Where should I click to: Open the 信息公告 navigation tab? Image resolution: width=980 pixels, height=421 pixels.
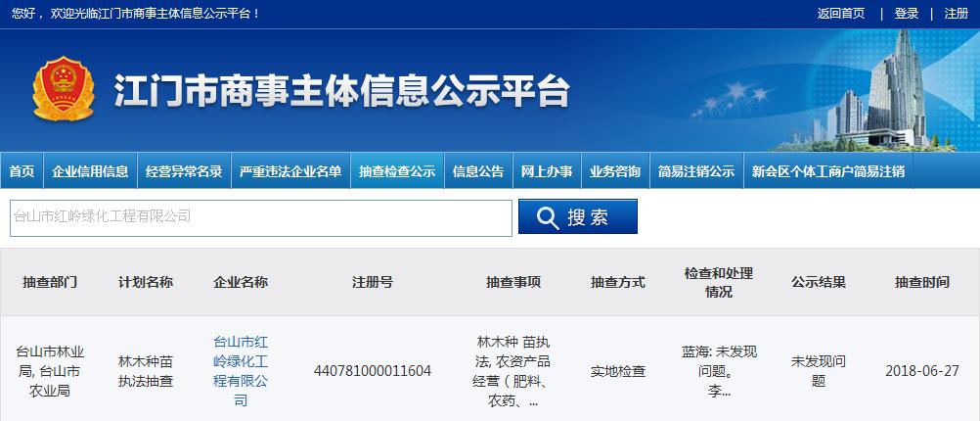(x=478, y=170)
